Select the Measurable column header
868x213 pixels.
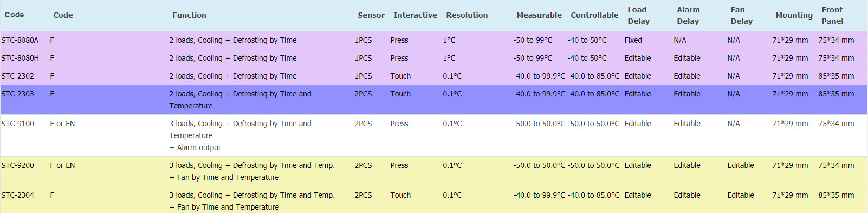tap(539, 15)
